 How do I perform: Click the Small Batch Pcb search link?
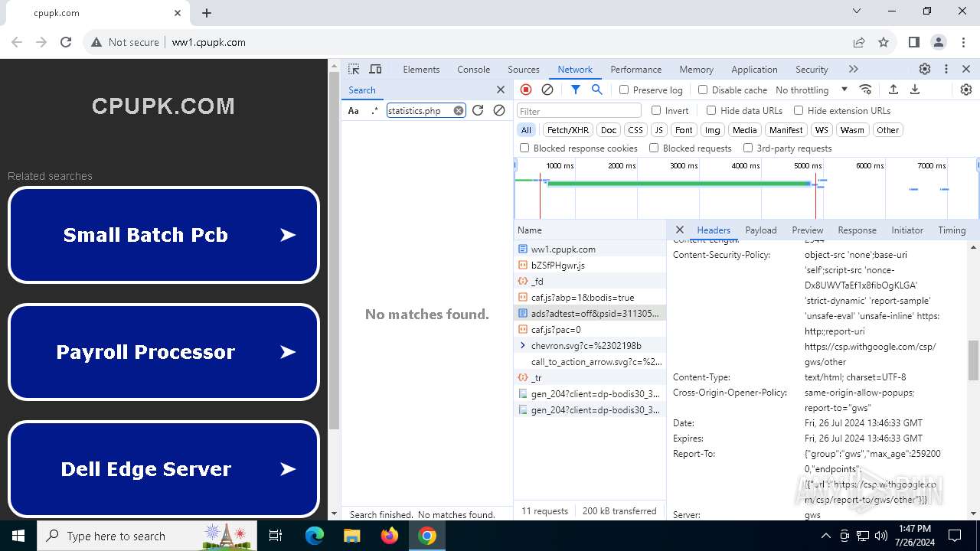163,235
